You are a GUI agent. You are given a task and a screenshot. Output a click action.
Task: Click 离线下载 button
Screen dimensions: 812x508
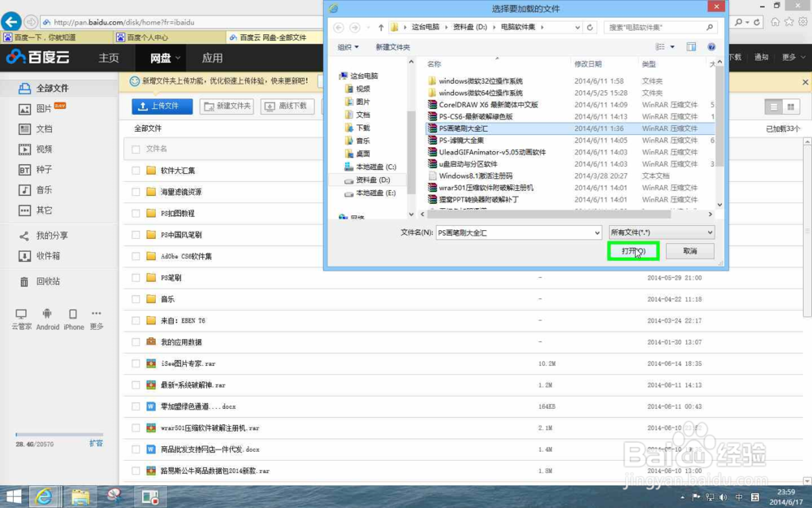[x=286, y=106]
